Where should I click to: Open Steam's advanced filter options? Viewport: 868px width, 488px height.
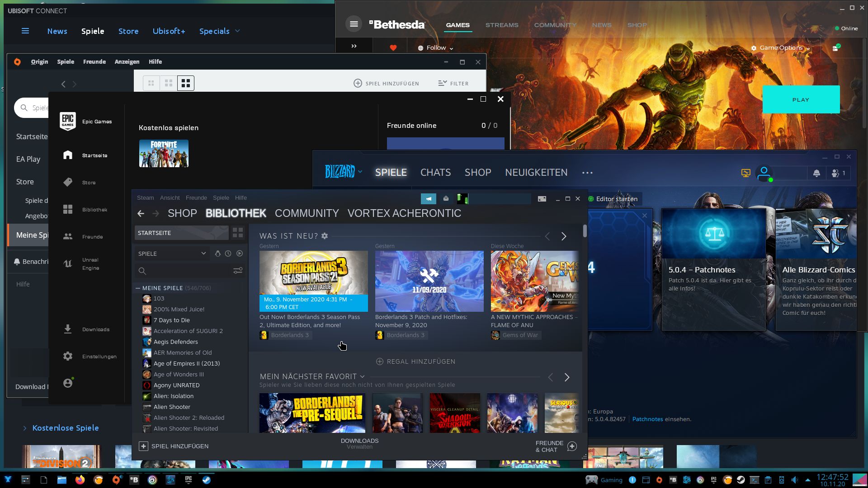click(x=238, y=270)
